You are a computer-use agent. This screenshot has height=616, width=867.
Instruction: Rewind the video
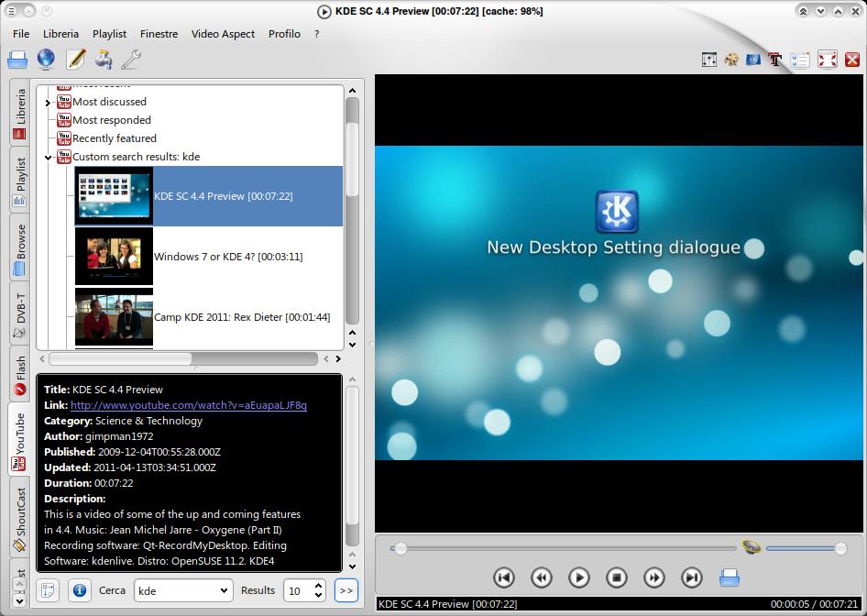[542, 577]
